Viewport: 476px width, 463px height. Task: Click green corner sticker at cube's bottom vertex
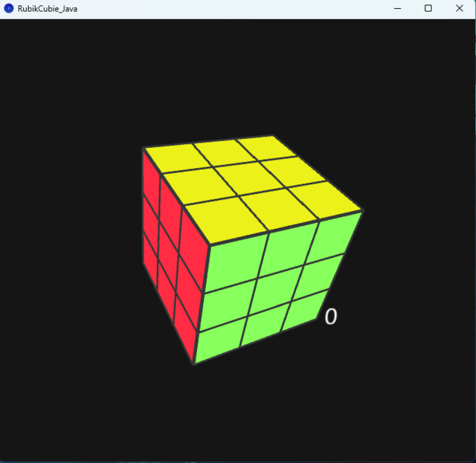click(218, 340)
